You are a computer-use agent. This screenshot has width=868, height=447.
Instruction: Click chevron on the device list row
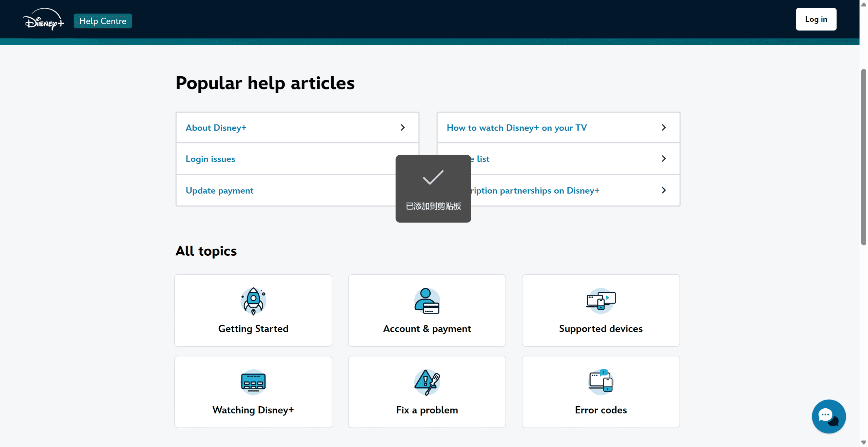click(664, 159)
